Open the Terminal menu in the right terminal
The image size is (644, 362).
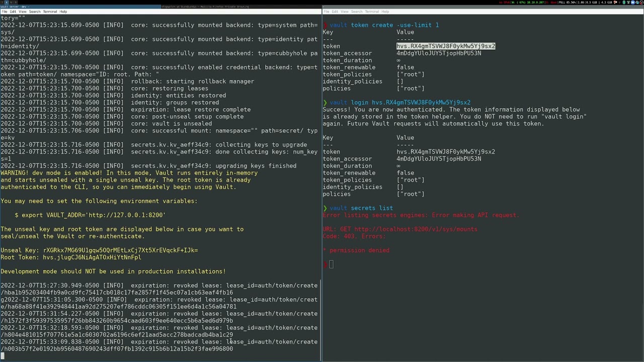point(372,12)
